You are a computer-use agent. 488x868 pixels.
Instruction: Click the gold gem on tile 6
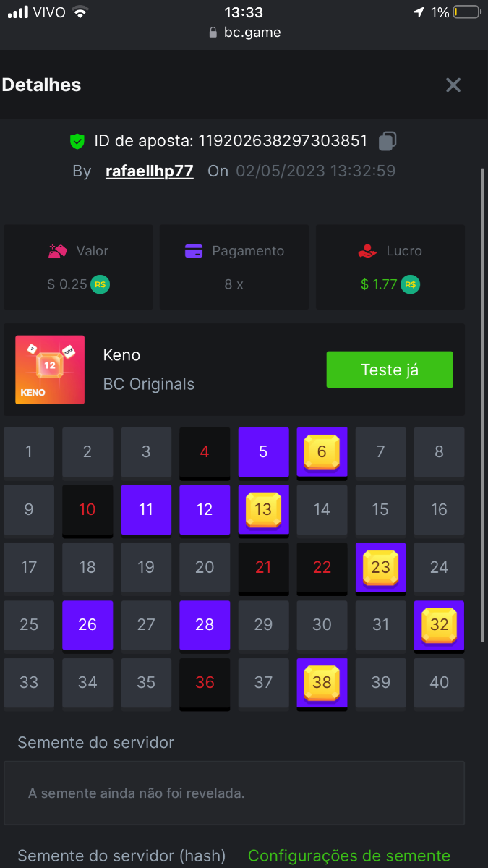pyautogui.click(x=322, y=451)
